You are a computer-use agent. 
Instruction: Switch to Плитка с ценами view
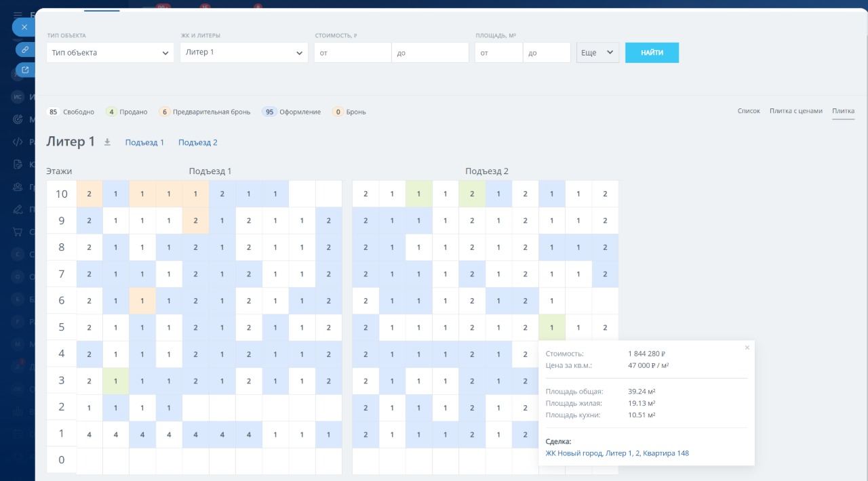[795, 111]
